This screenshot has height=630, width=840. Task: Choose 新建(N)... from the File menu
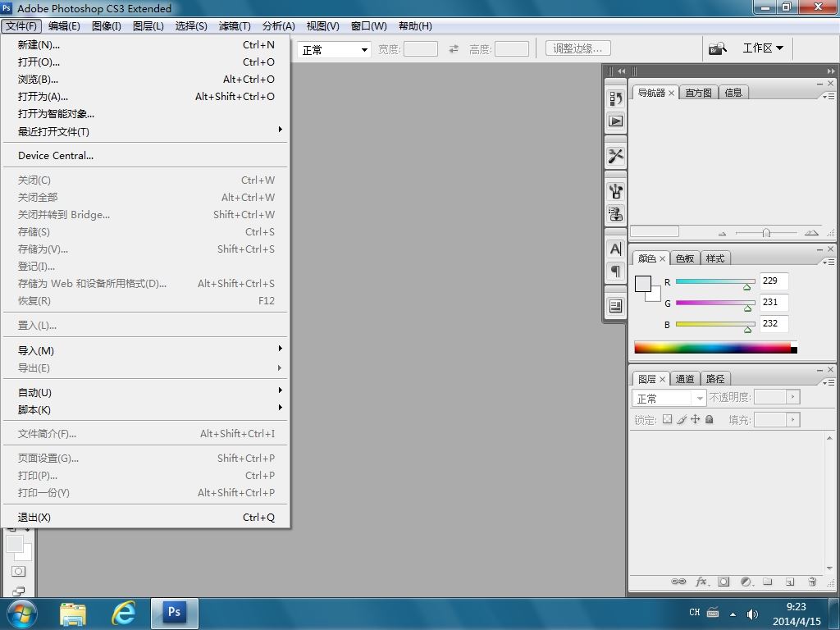click(145, 45)
